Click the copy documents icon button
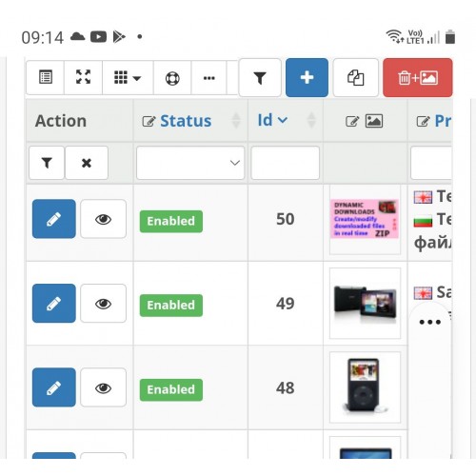 356,78
